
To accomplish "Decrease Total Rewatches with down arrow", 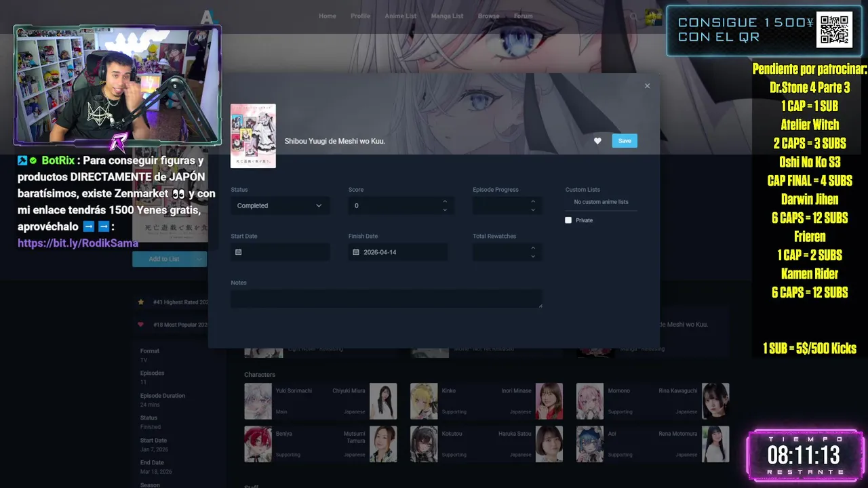I will [x=533, y=256].
